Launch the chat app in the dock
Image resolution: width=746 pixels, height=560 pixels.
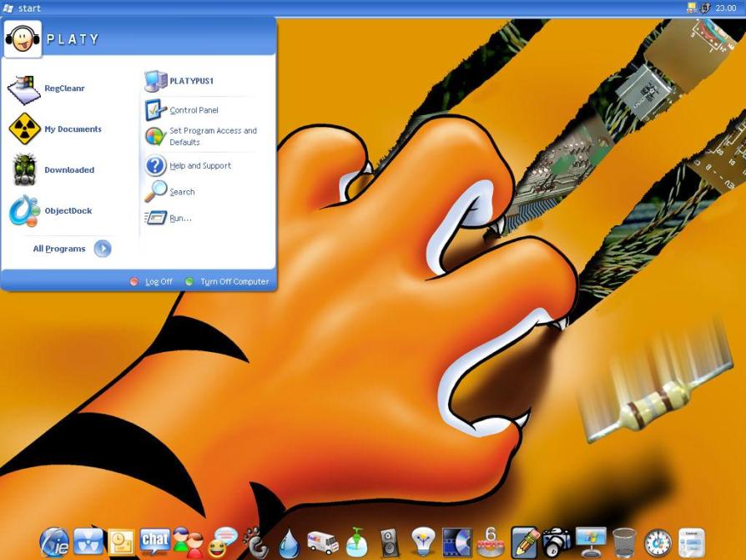(x=155, y=542)
